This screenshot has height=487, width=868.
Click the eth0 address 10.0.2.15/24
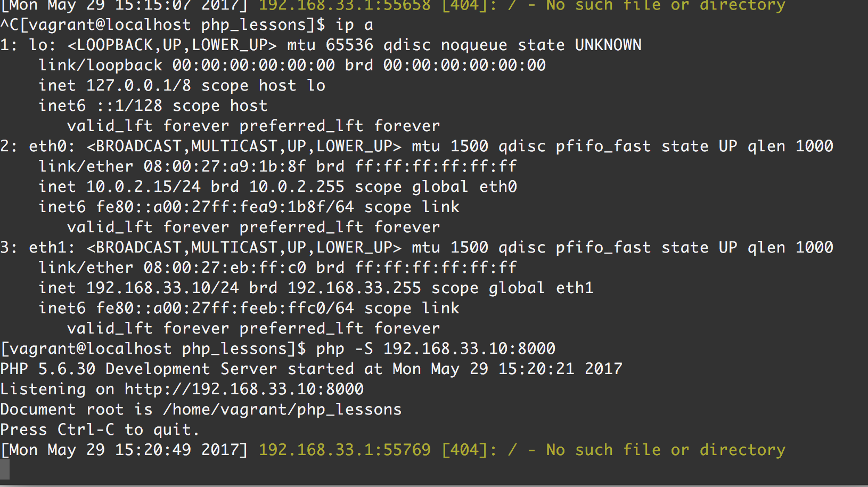(x=143, y=187)
